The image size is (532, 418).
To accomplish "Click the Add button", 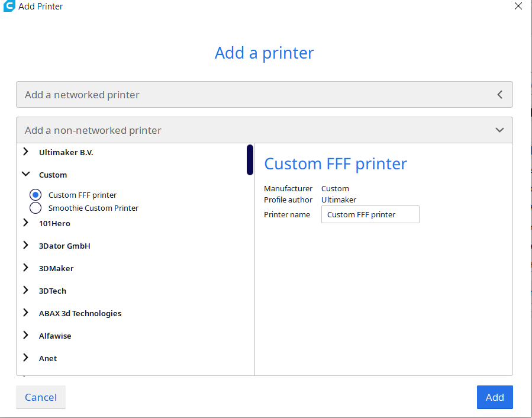I will (495, 397).
